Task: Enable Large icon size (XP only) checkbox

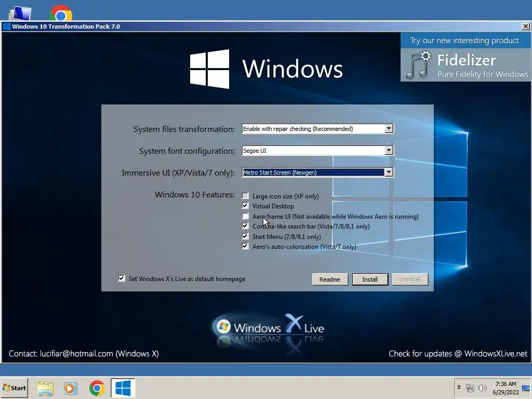Action: pos(245,196)
